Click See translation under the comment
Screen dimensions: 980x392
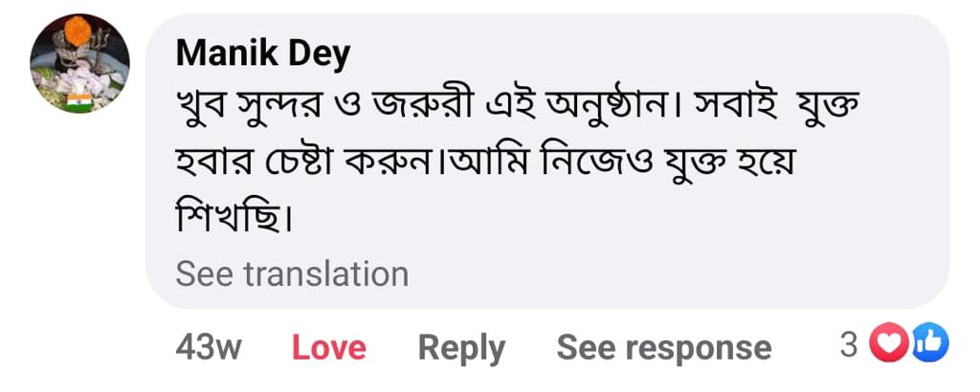point(292,274)
